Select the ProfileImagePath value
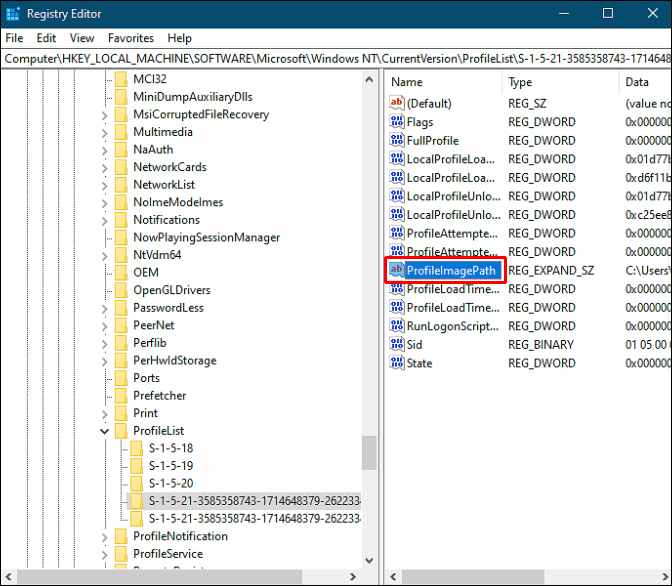Image resolution: width=672 pixels, height=586 pixels. pyautogui.click(x=451, y=270)
